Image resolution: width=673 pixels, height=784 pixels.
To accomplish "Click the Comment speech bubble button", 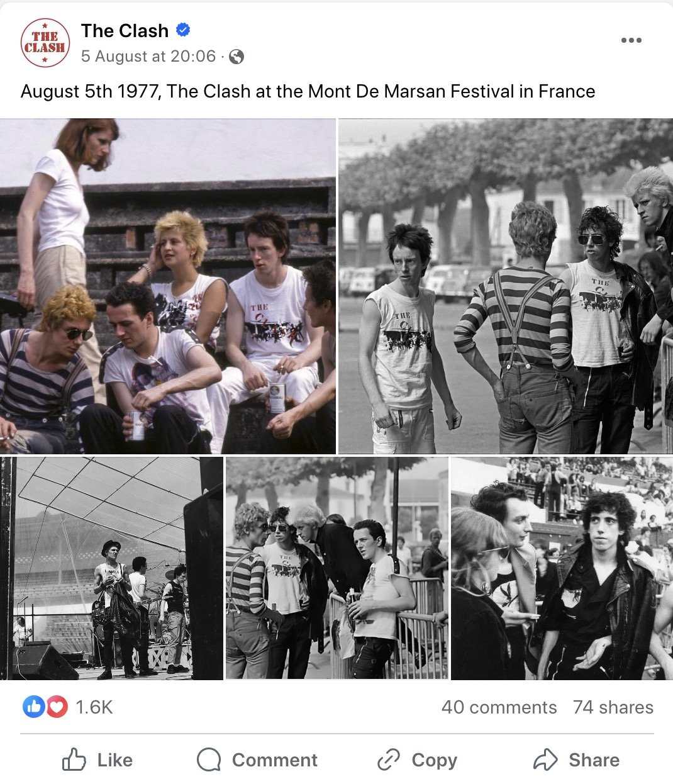I will point(257,760).
